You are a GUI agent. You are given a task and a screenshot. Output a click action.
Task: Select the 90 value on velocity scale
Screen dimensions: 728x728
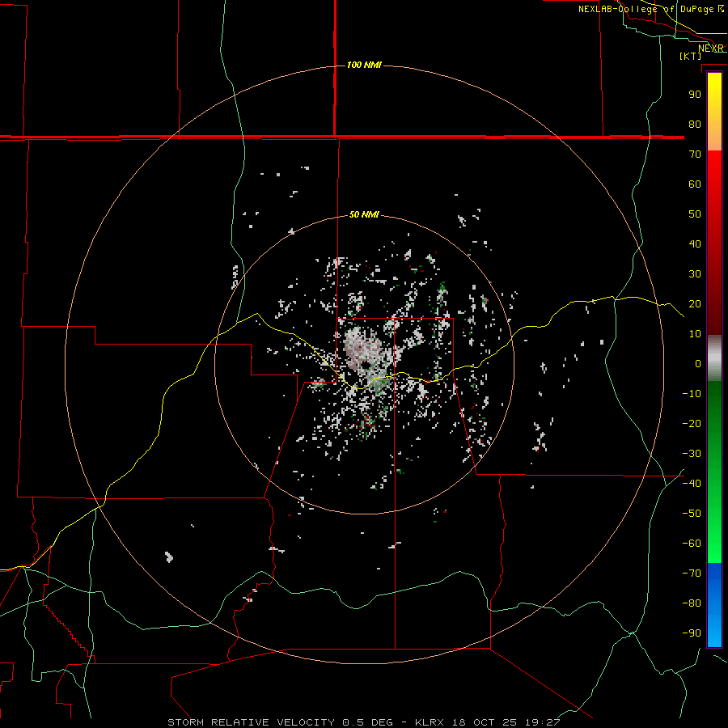pyautogui.click(x=695, y=95)
